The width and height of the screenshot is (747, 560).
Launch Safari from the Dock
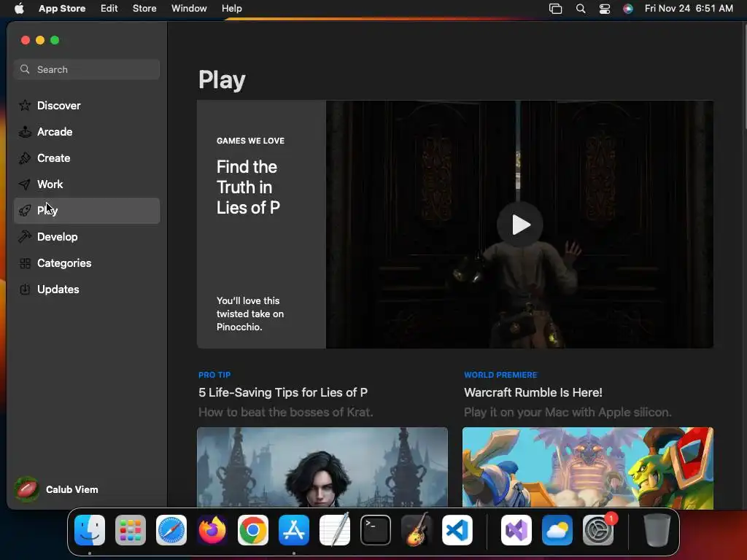(x=171, y=530)
